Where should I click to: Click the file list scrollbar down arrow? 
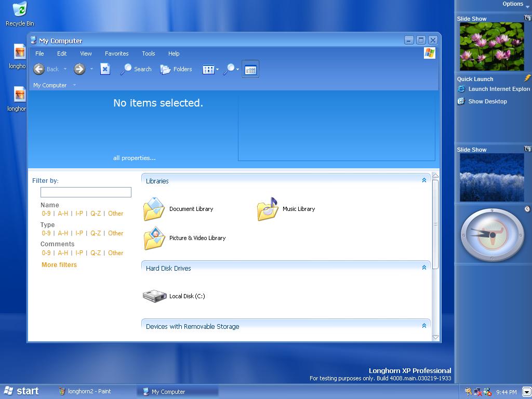pos(436,337)
